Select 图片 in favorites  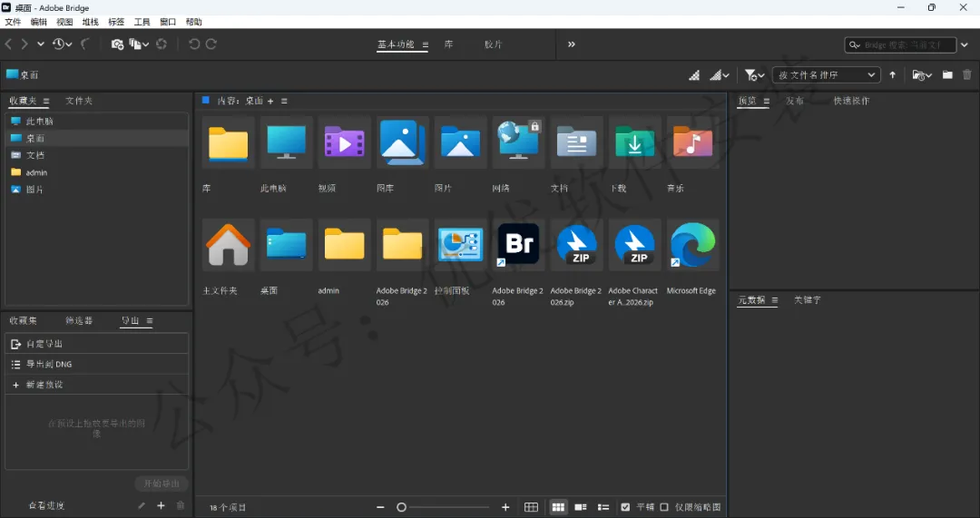97,190
